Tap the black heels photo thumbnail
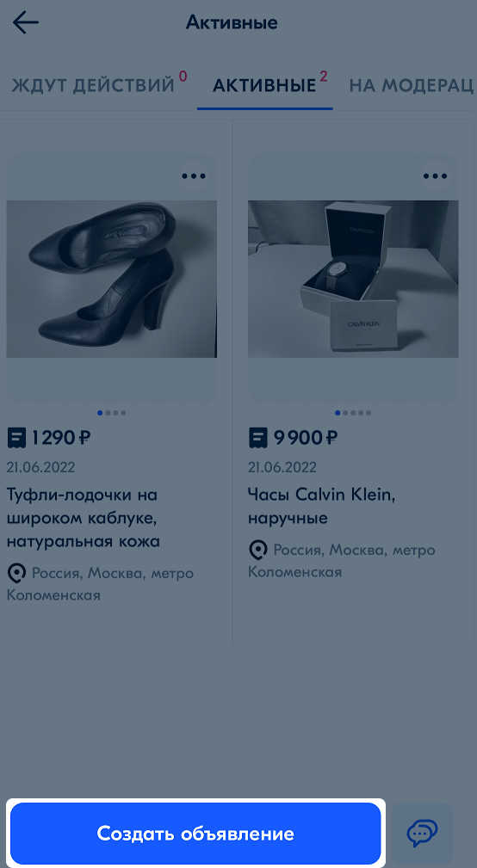The height and width of the screenshot is (868, 477). [111, 279]
